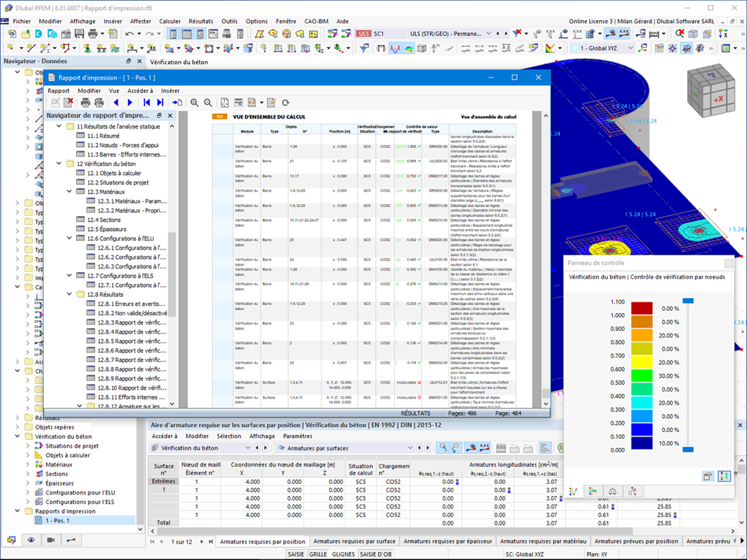Open the Résultats menu in main menu bar
747x560 pixels.
pos(200,22)
